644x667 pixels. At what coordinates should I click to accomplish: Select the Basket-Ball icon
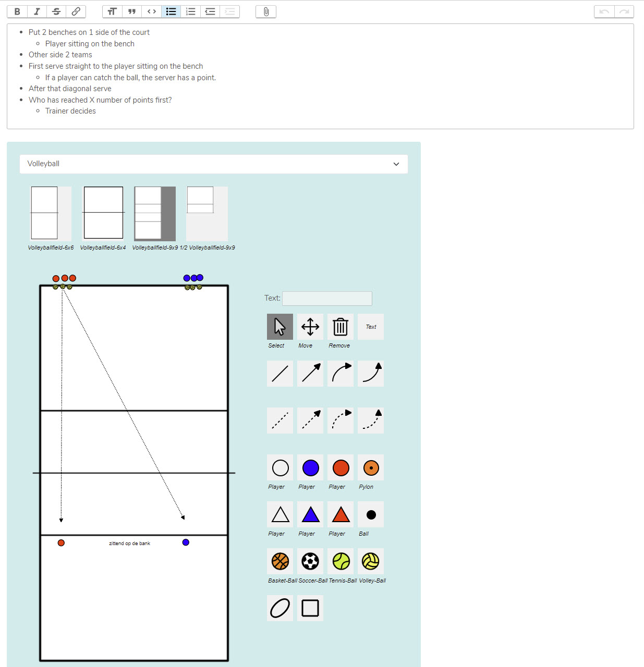click(280, 561)
